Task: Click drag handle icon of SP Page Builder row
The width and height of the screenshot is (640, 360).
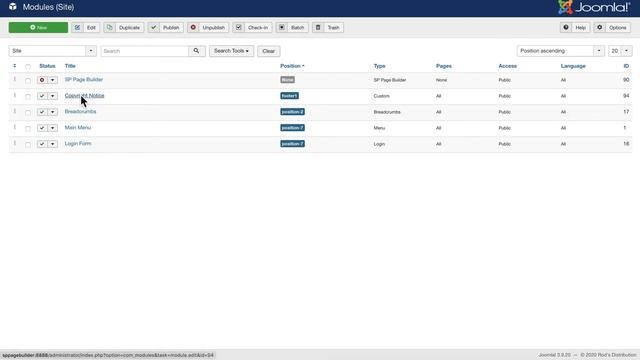Action: [x=15, y=79]
